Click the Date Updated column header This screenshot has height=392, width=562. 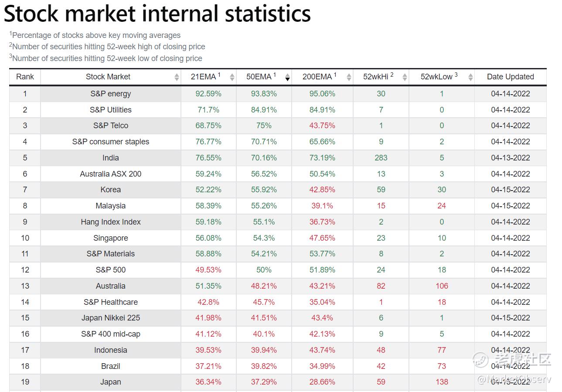pos(510,77)
